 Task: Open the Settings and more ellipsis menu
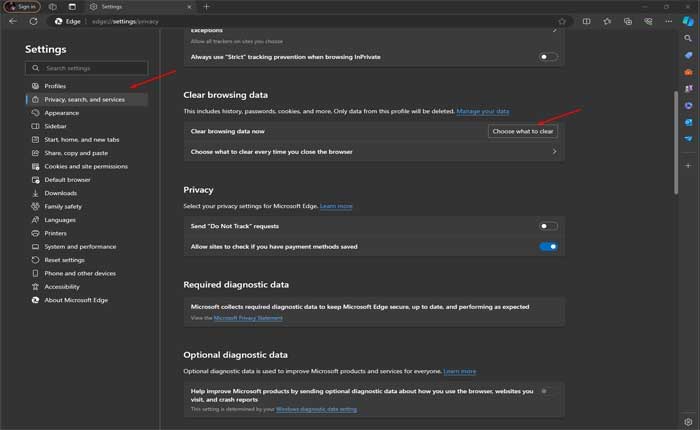pos(667,20)
